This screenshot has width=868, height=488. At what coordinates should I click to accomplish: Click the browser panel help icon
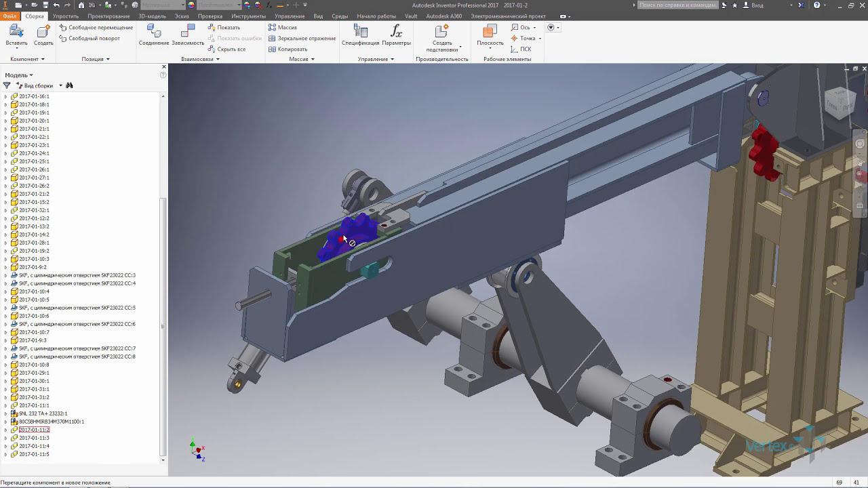[x=163, y=75]
